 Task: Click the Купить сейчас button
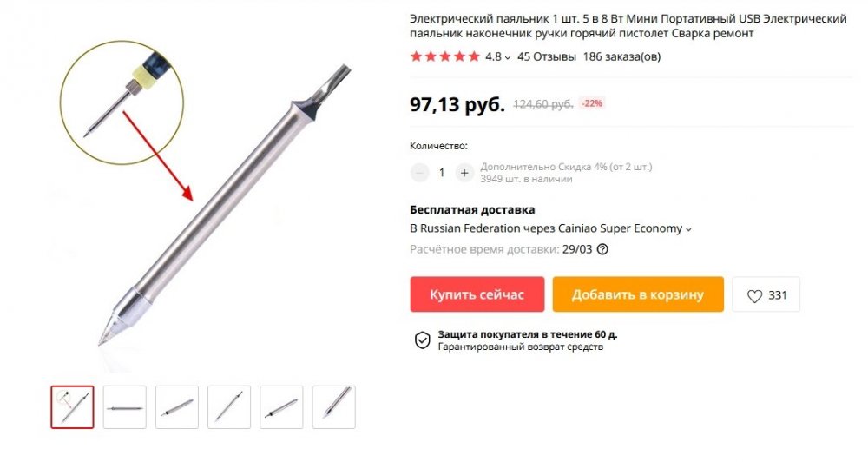(477, 294)
